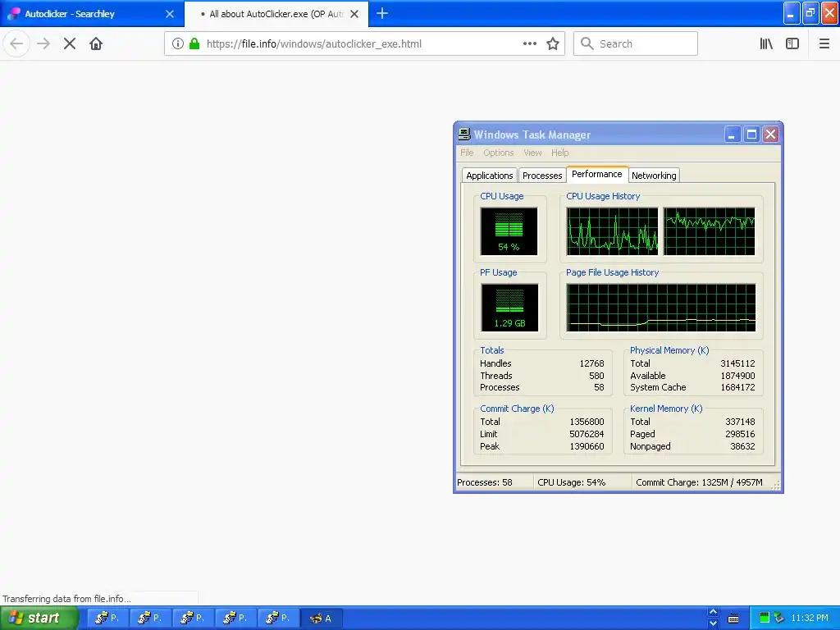
Task: Click the magnifier icon in search box
Action: [x=587, y=44]
